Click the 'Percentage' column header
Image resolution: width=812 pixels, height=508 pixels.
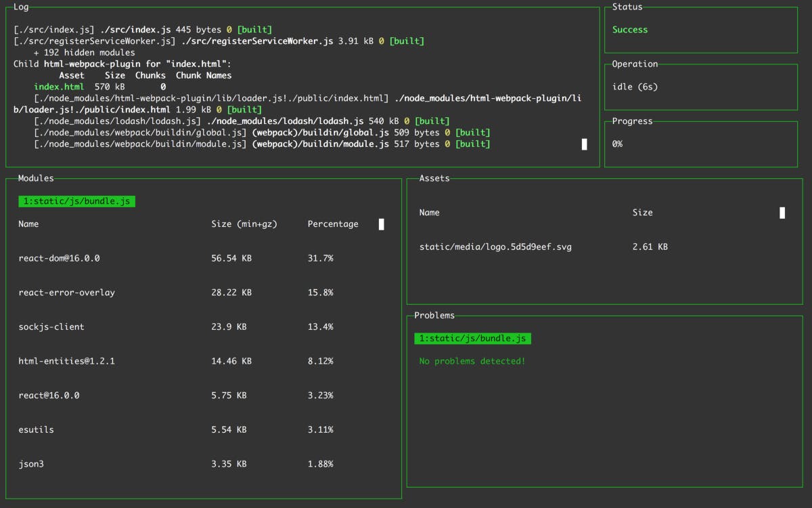[x=333, y=224]
